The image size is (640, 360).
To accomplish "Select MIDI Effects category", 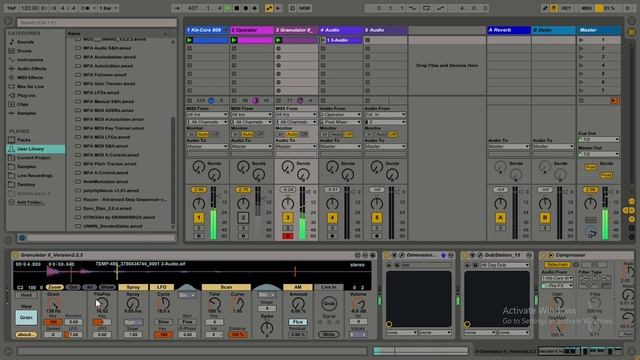I will pyautogui.click(x=30, y=78).
